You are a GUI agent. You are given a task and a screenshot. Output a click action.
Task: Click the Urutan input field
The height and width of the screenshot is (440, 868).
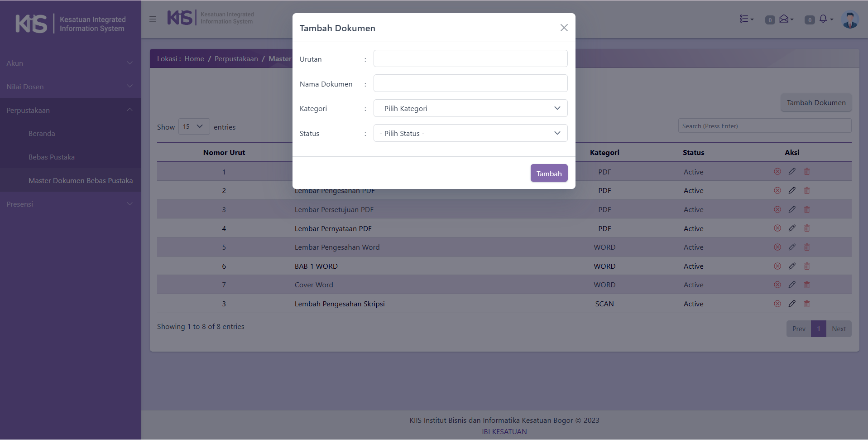470,59
